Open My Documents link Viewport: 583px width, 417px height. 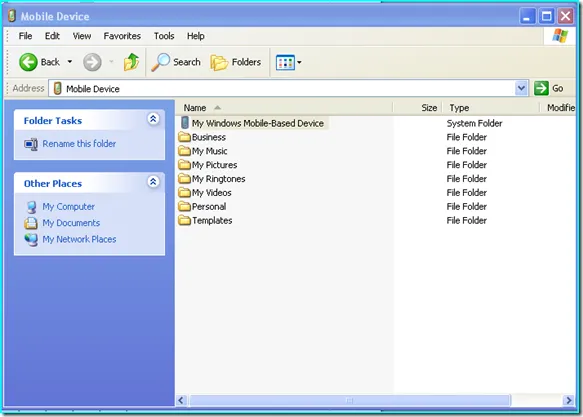71,223
